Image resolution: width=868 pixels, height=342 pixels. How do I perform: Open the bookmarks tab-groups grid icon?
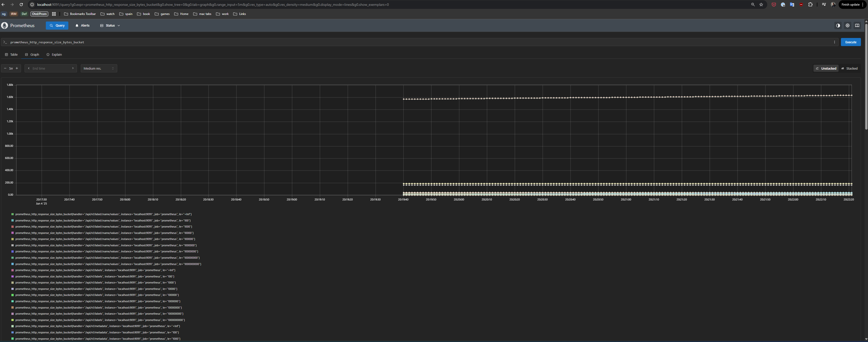tap(54, 14)
